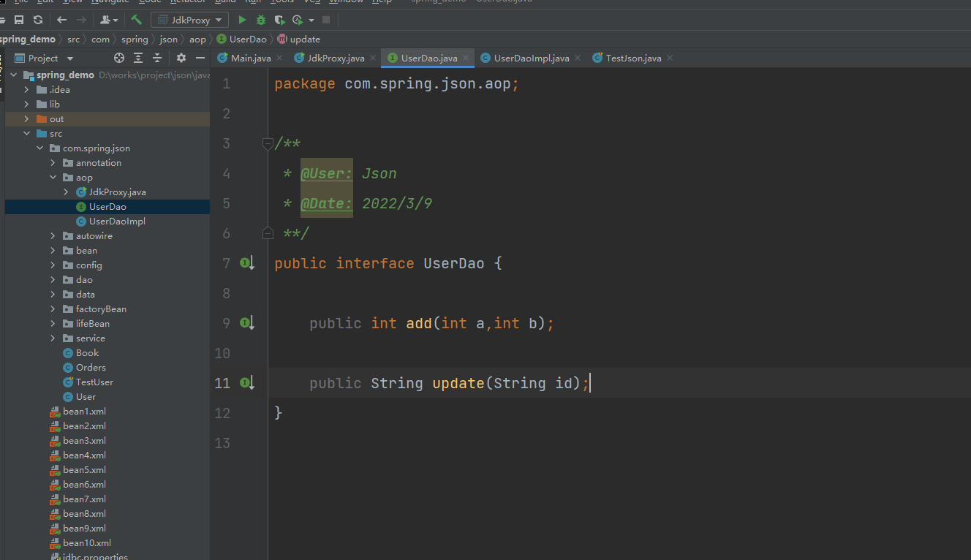Expand the JdkProxy.java node
The image size is (971, 560).
click(67, 192)
